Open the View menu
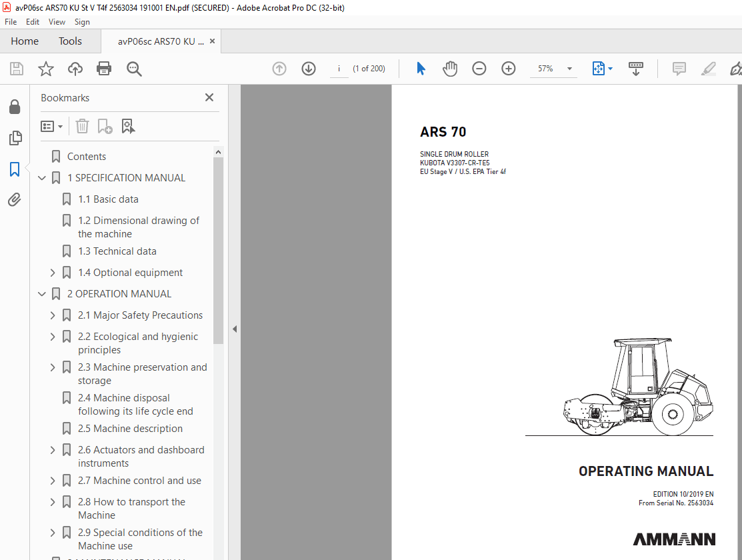The image size is (742, 560). 57,21
